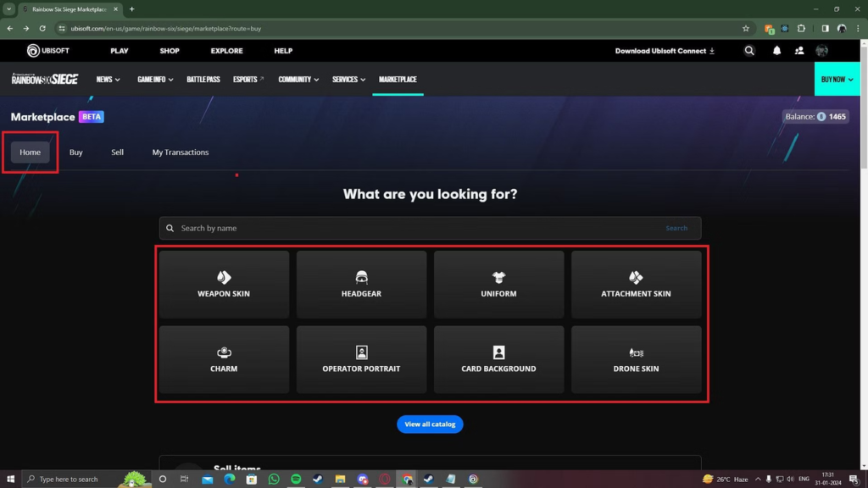Browse the Uniform category
Viewport: 868px width, 488px height.
pos(498,285)
